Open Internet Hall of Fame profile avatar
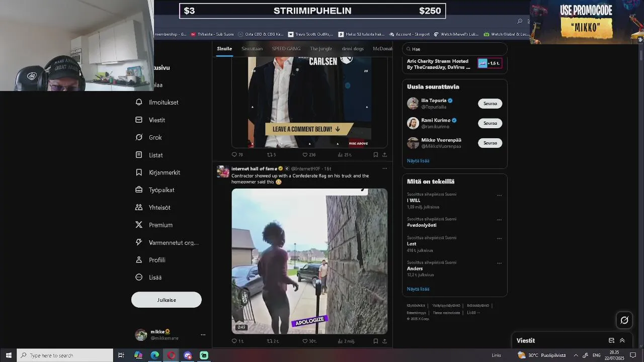This screenshot has width=644, height=362. coord(223,171)
